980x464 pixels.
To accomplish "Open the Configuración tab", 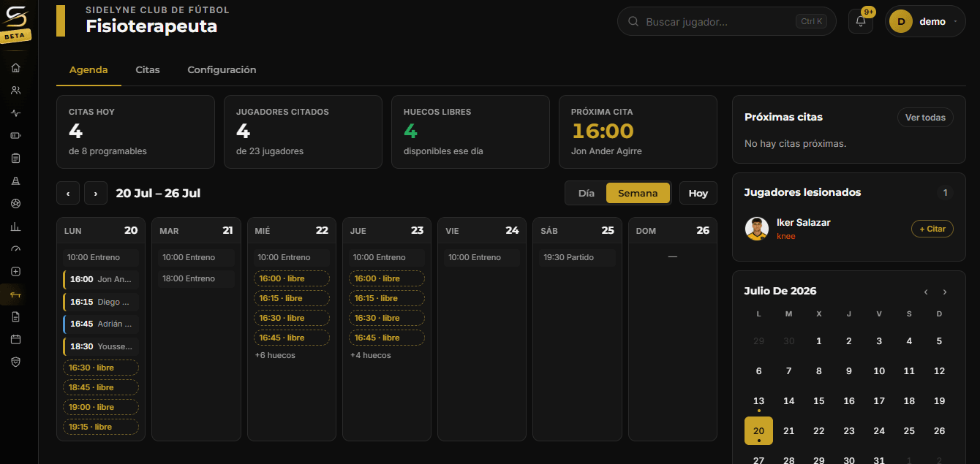I will point(222,70).
